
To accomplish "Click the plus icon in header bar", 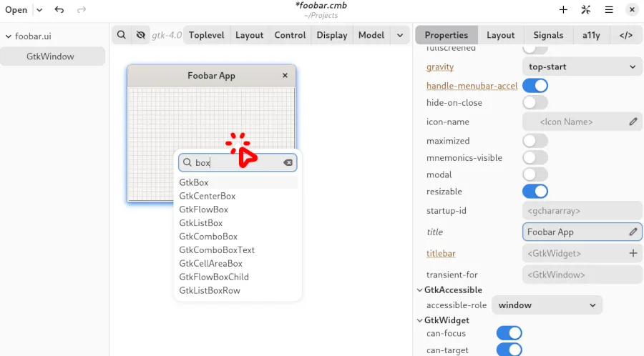I will (563, 10).
